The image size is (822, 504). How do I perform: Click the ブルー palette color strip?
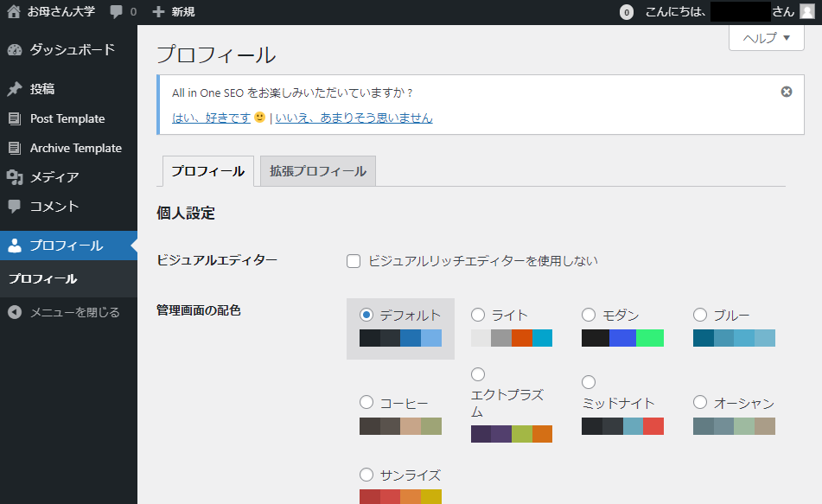click(734, 338)
